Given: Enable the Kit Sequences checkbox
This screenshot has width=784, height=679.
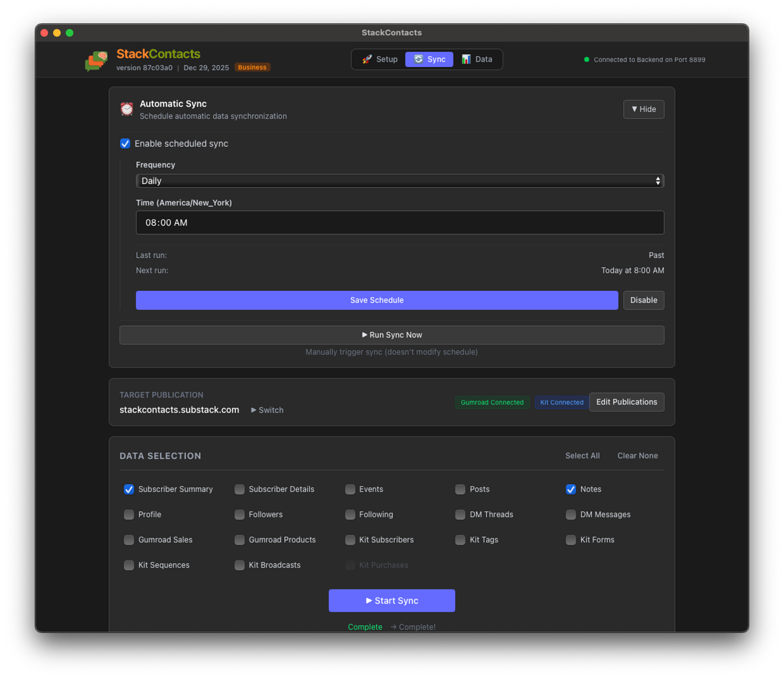Looking at the screenshot, I should point(129,565).
